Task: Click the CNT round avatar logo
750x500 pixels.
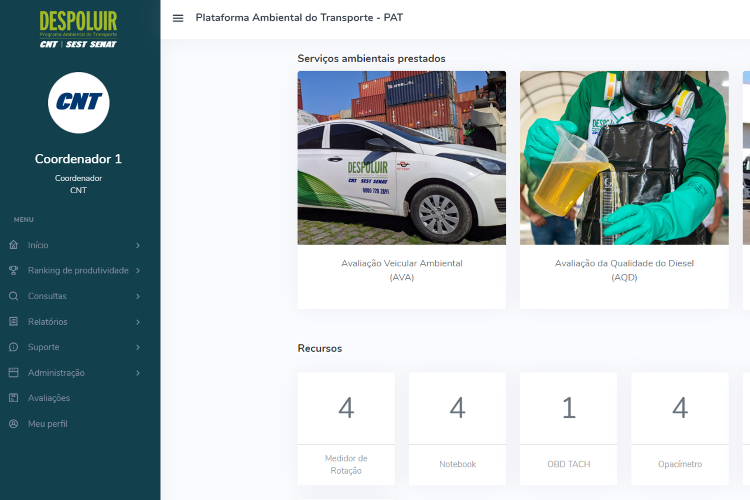Action: (78, 103)
